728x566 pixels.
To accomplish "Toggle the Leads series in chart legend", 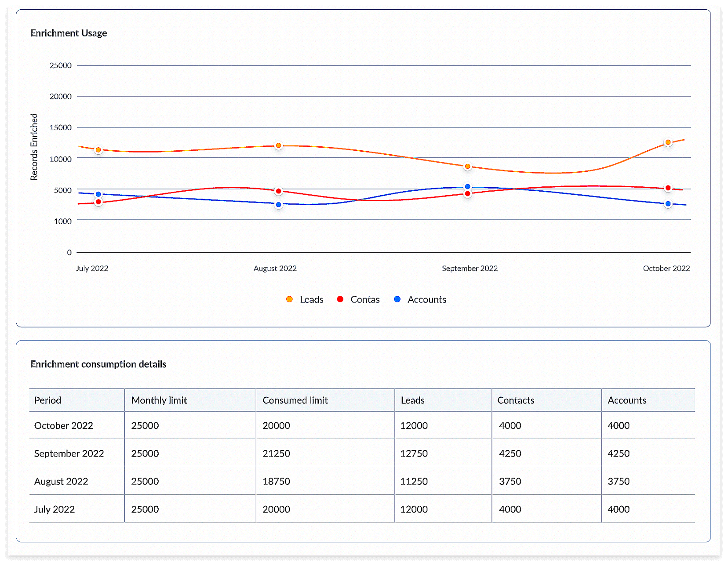I will coord(305,300).
